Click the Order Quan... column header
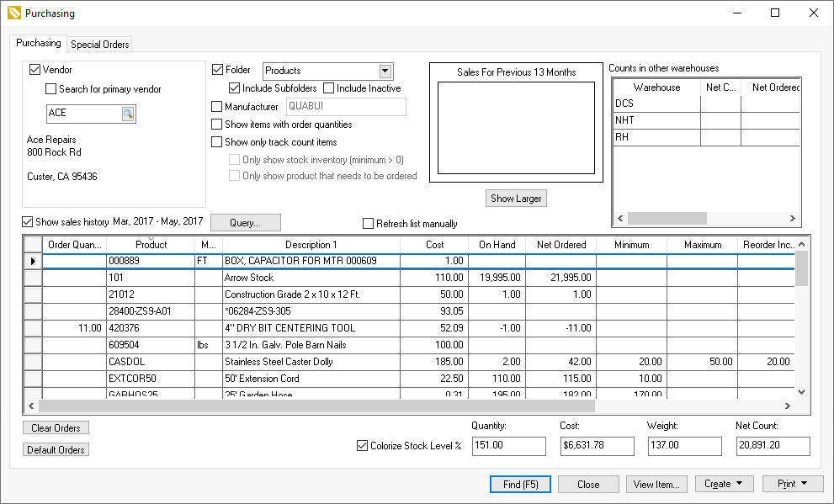834x504 pixels. pos(74,245)
